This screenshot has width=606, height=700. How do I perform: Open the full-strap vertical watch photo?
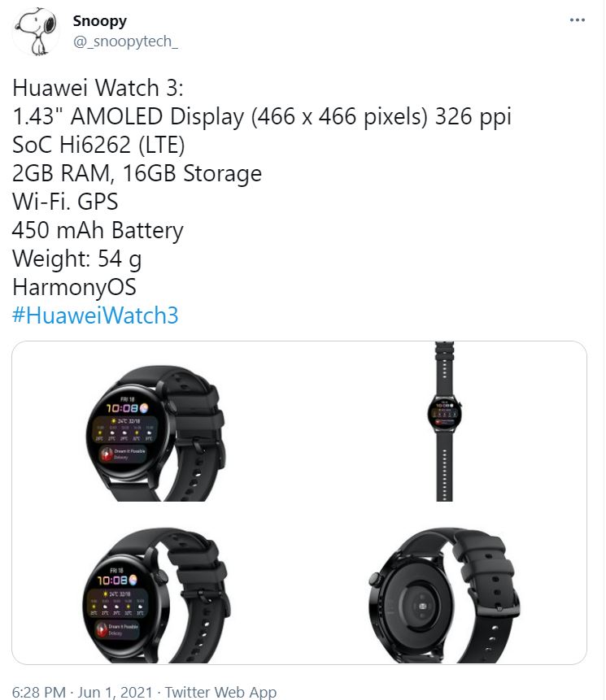click(443, 421)
